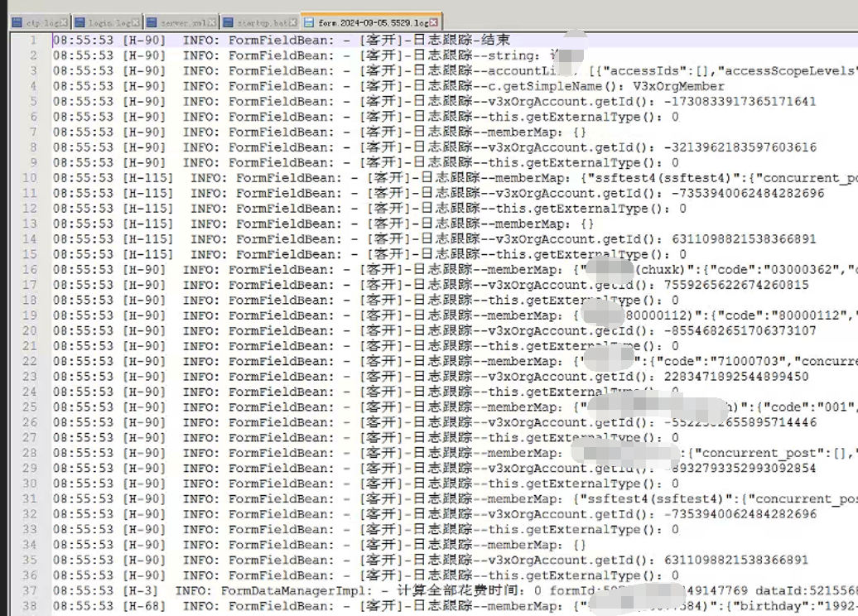Switch to the startup.bat tab

click(x=259, y=22)
